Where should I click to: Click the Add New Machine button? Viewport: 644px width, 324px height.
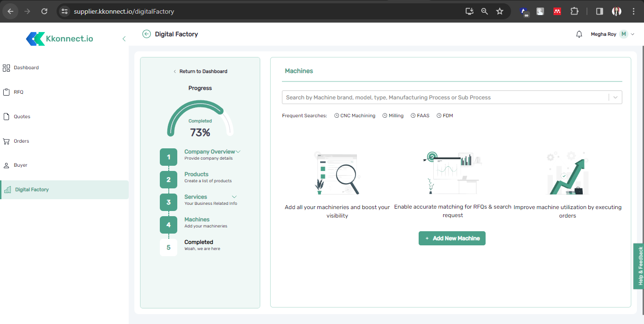[x=452, y=238]
